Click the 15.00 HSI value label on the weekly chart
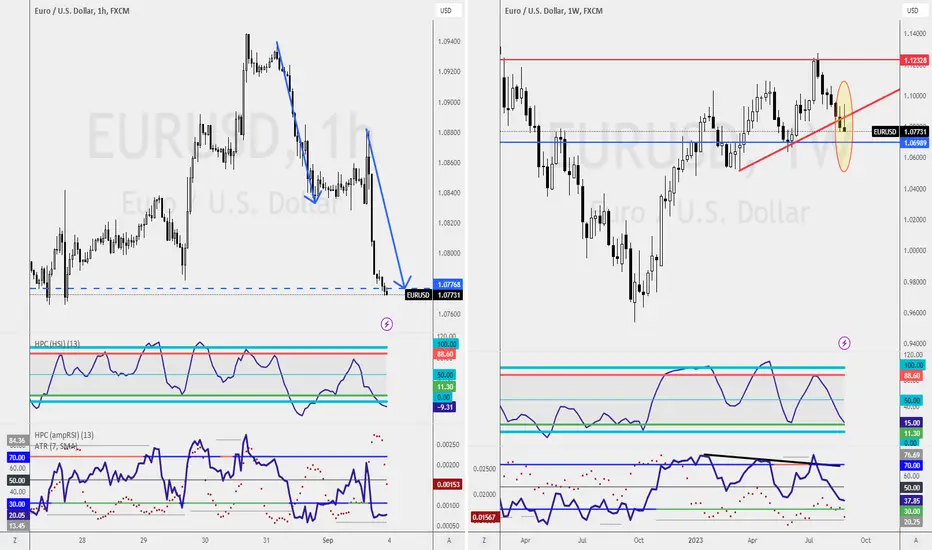Screen dimensions: 932x550 (x=912, y=423)
